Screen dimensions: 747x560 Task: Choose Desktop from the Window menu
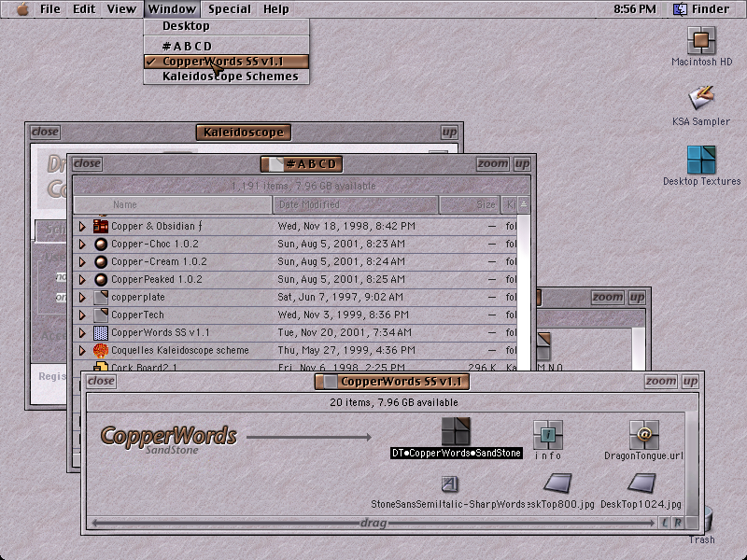(x=226, y=26)
